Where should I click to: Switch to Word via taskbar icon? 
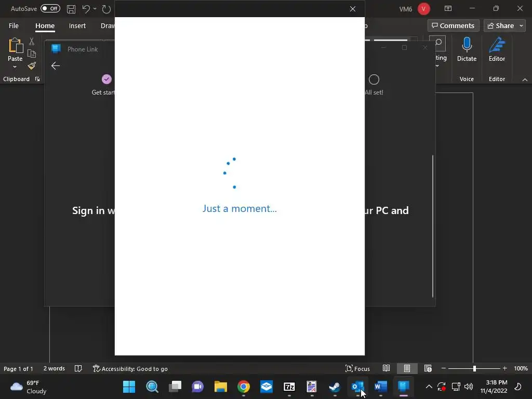(381, 387)
